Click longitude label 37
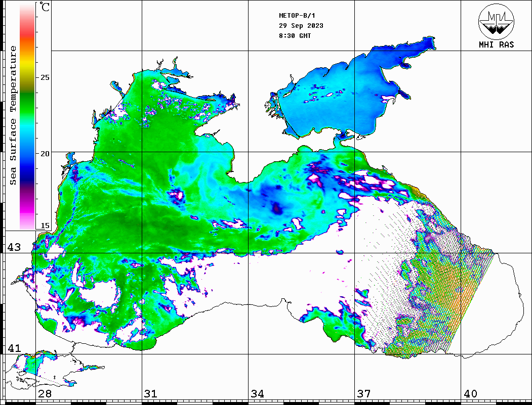The height and width of the screenshot is (405, 532). [x=364, y=393]
